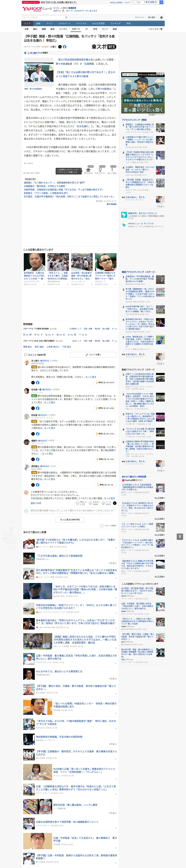Select the スポーツ category tab
Screen dimensions: 186x868
pos(76,29)
